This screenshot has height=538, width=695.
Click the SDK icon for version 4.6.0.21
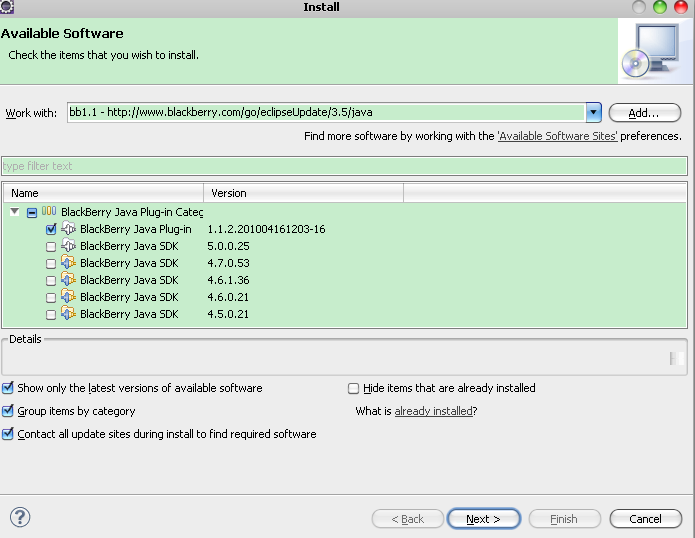(x=68, y=296)
